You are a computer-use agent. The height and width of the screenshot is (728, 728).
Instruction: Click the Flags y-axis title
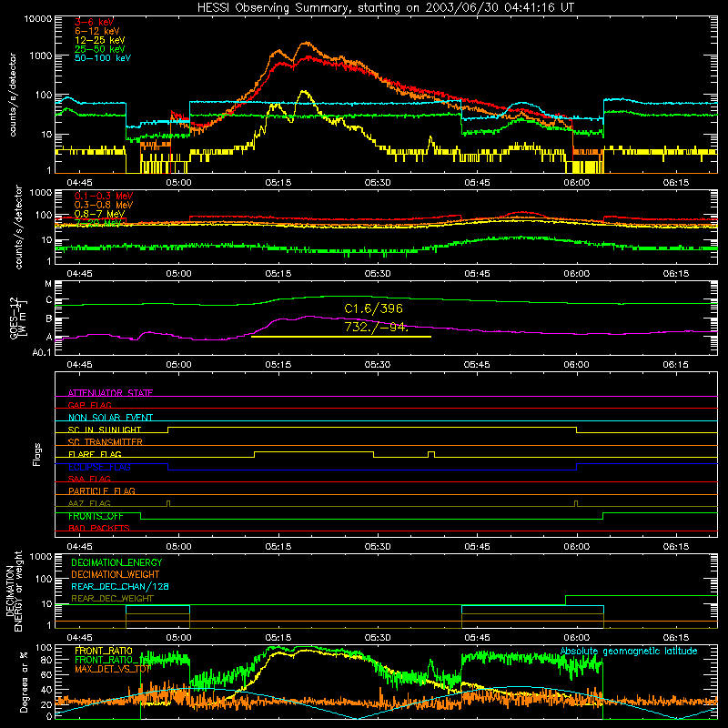pyautogui.click(x=37, y=455)
